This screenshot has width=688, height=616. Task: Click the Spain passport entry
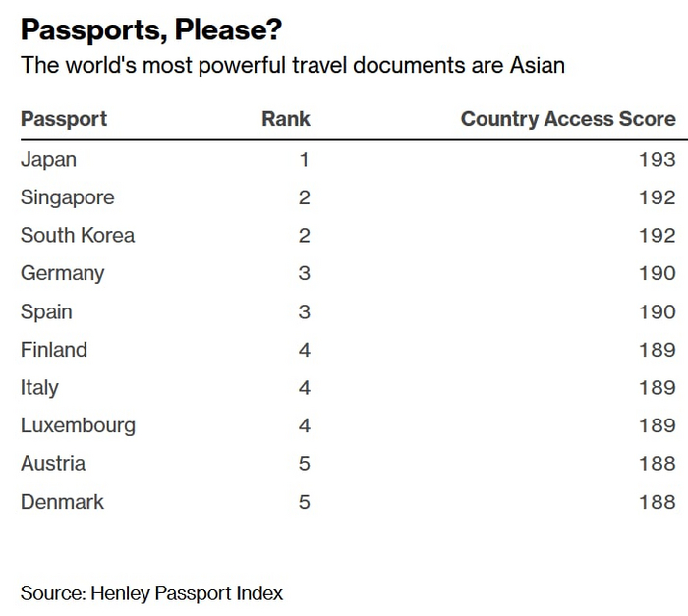46,311
